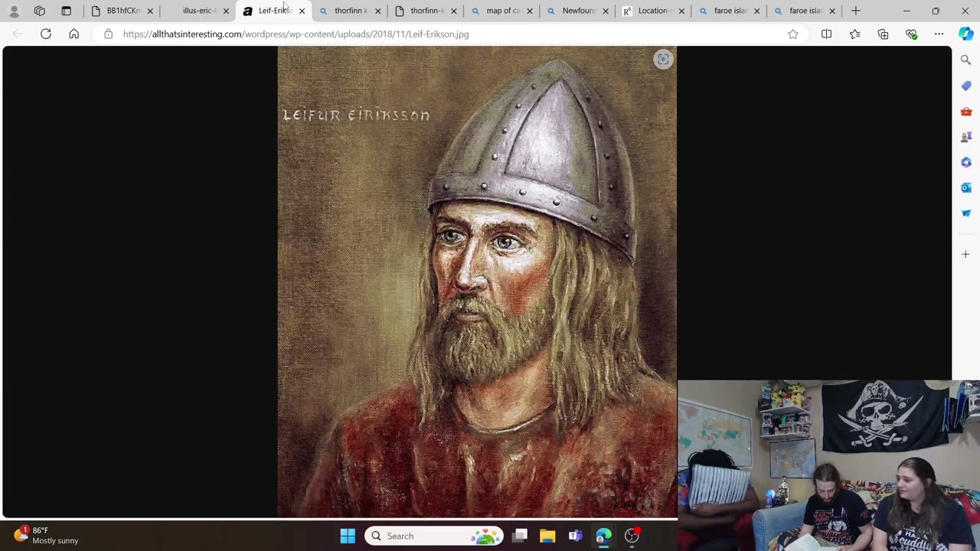Image resolution: width=980 pixels, height=551 pixels.
Task: Close the BB1hfCKn tab
Action: pos(150,11)
